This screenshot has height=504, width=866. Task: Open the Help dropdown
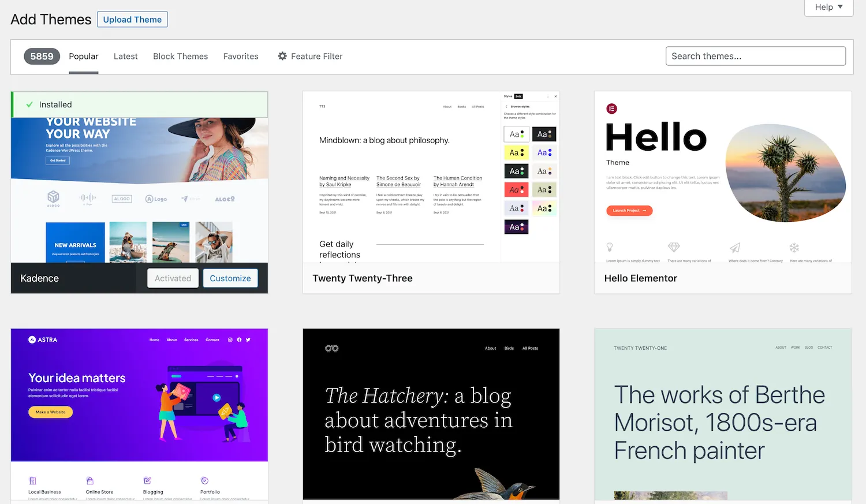pyautogui.click(x=828, y=7)
